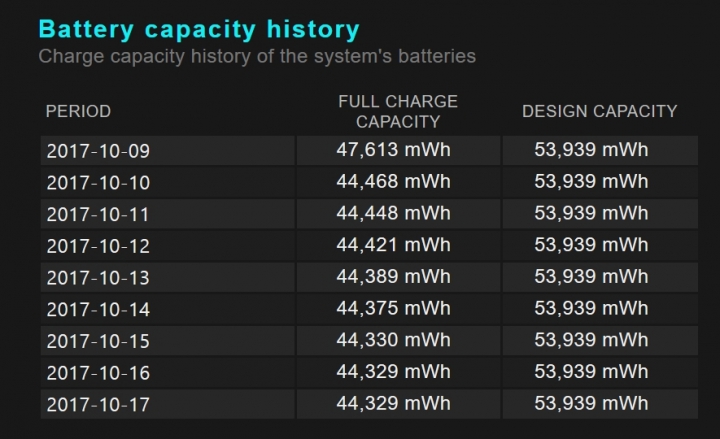Click the 44,329 mWh value for 2017-10-17
Viewport: 720px width, 439px height.
(394, 404)
